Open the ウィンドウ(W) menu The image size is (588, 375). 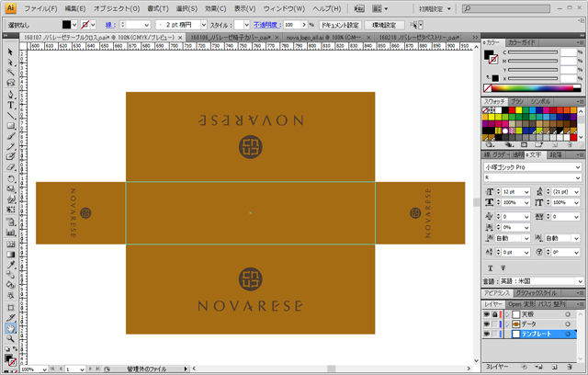point(284,8)
